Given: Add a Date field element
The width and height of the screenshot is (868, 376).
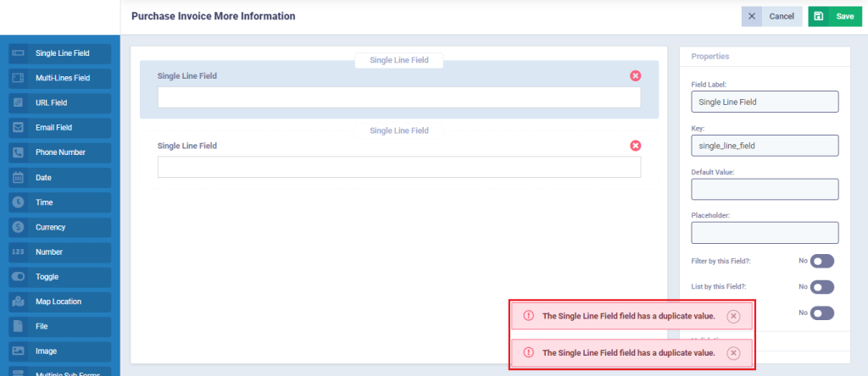Looking at the screenshot, I should [x=60, y=178].
